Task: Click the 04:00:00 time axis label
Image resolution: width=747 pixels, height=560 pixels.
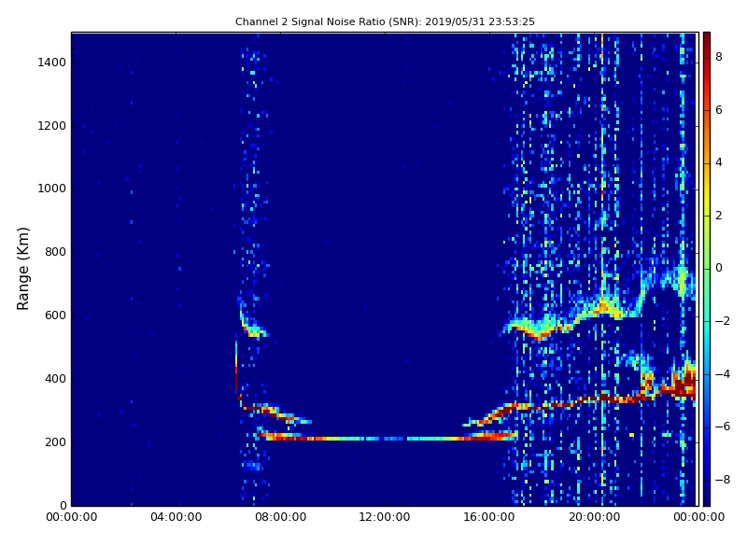Action: coord(176,517)
